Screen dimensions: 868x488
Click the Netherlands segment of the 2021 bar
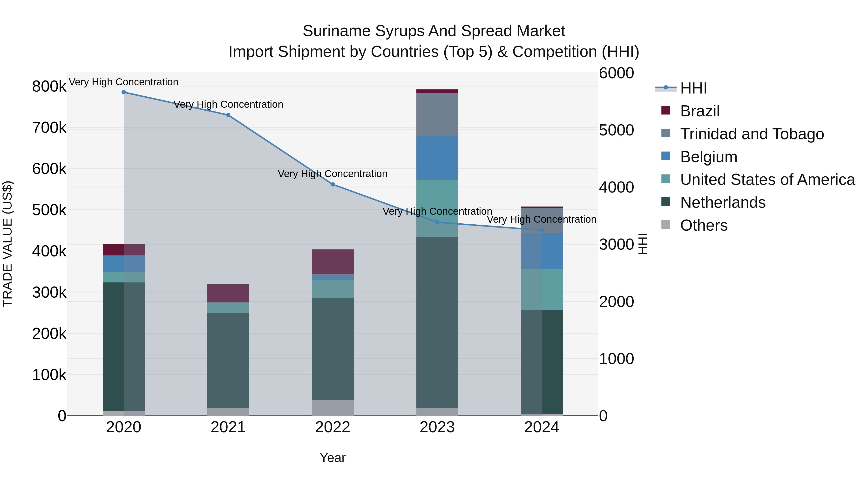[x=228, y=361]
